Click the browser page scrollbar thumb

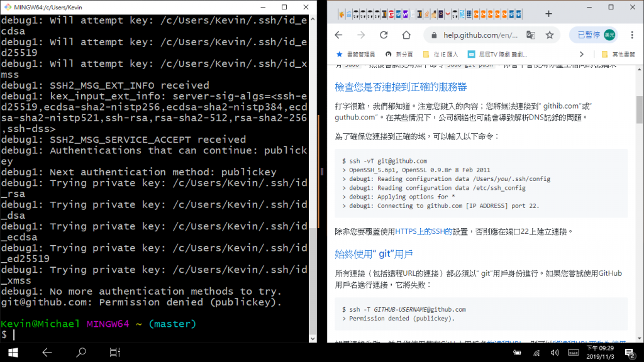pos(640,109)
